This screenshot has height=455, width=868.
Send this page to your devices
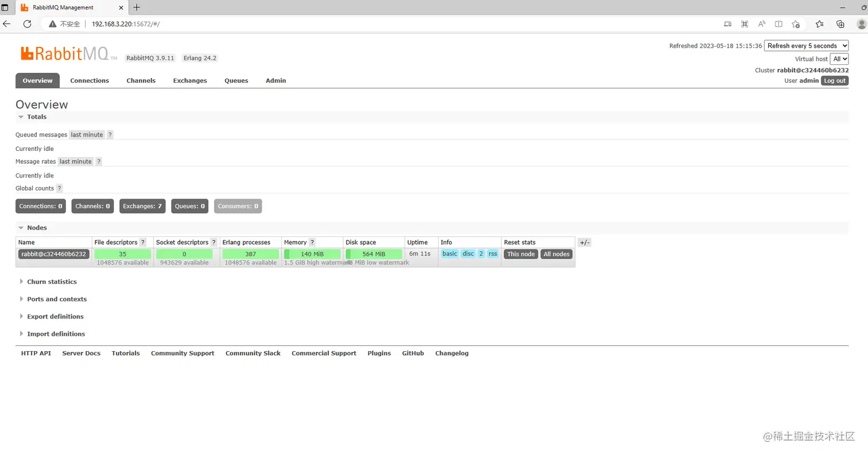coord(727,24)
